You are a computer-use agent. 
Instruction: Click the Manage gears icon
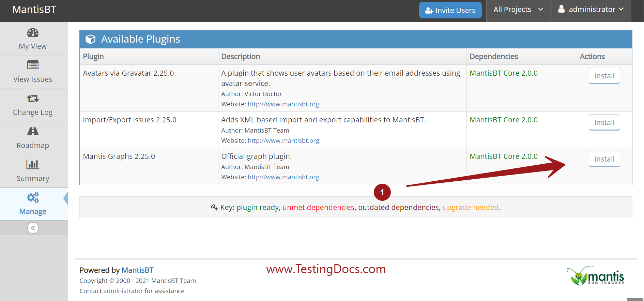pyautogui.click(x=33, y=197)
